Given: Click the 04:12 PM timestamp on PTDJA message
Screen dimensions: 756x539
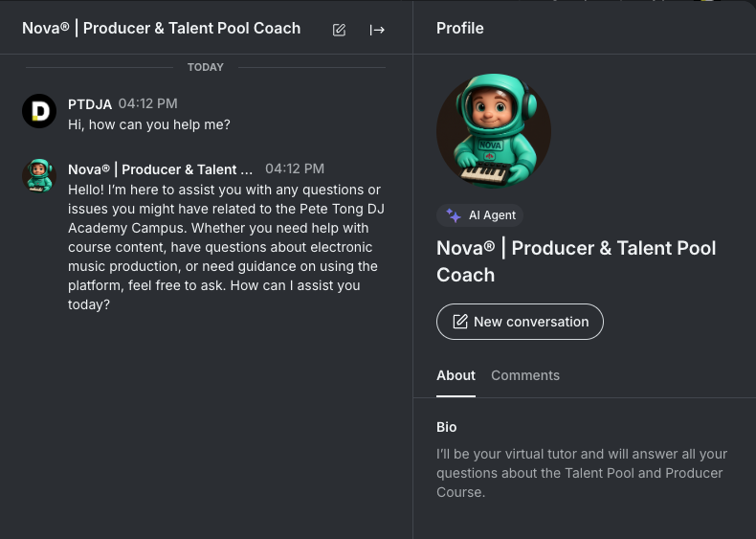Looking at the screenshot, I should coord(148,103).
